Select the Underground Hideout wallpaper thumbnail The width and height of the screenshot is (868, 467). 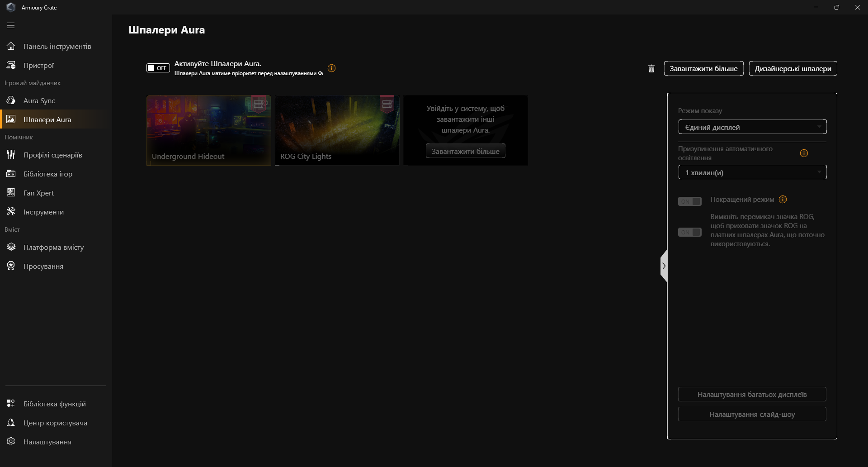coord(209,130)
